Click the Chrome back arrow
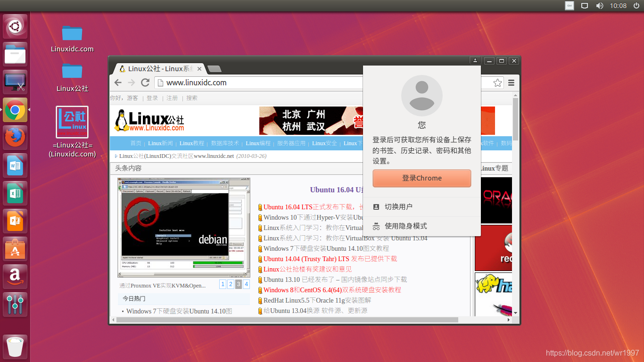Screen dimensions: 644x362 118,82
